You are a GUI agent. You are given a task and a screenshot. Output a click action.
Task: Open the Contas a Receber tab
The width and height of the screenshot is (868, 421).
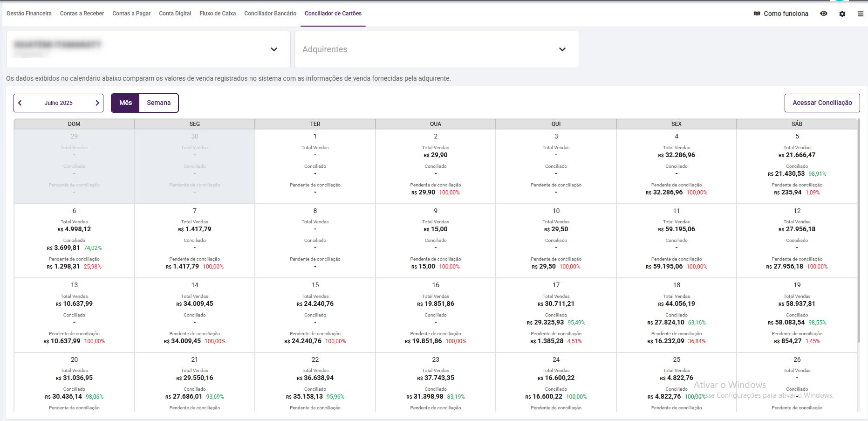point(82,14)
